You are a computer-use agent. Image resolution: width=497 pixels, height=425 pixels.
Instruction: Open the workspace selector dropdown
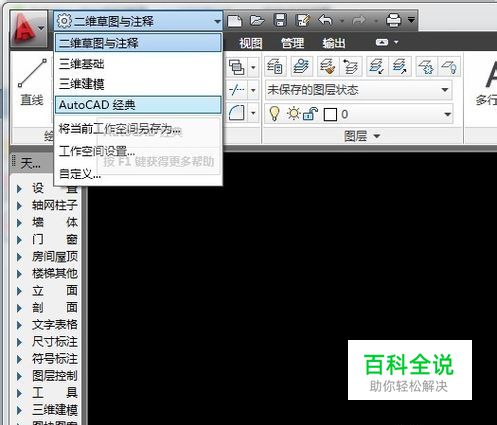[138, 21]
